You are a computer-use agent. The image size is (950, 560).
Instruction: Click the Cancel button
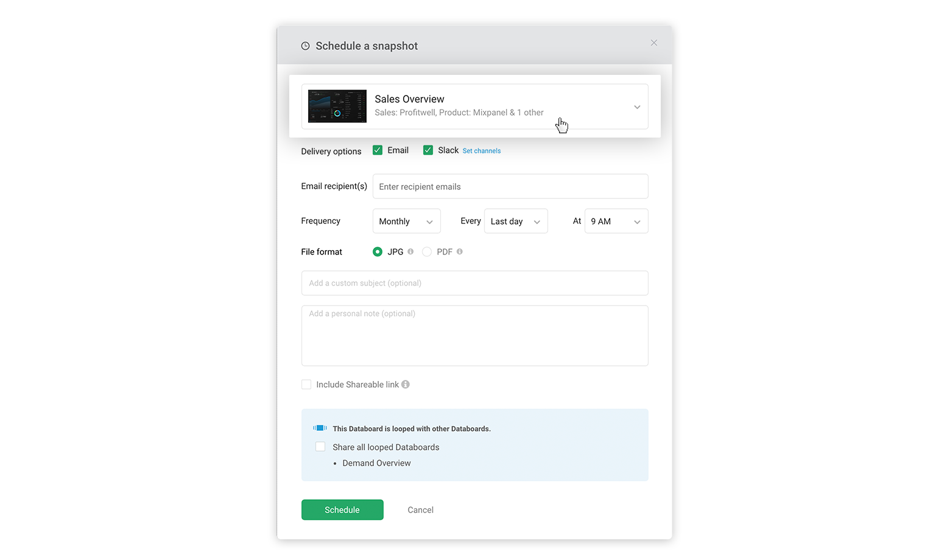pyautogui.click(x=421, y=510)
